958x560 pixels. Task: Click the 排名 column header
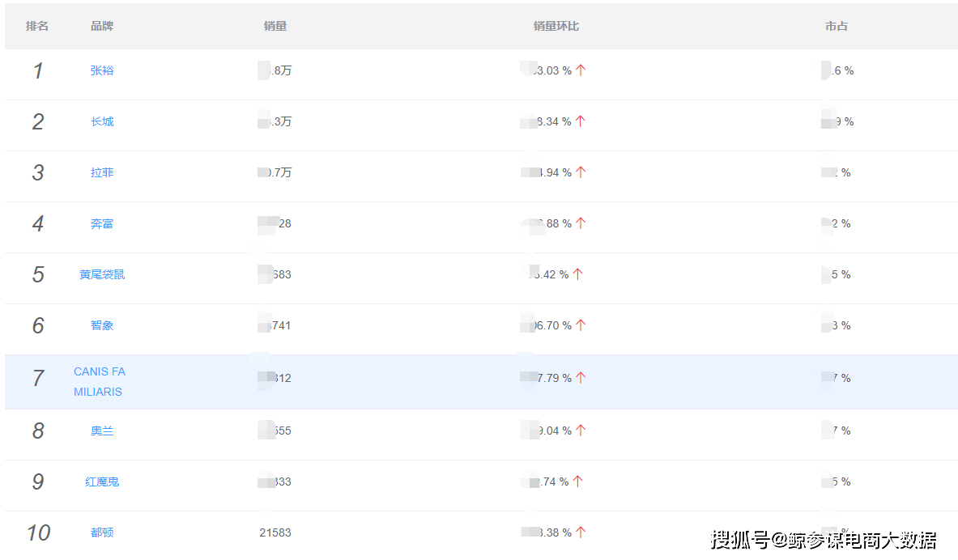pos(37,25)
